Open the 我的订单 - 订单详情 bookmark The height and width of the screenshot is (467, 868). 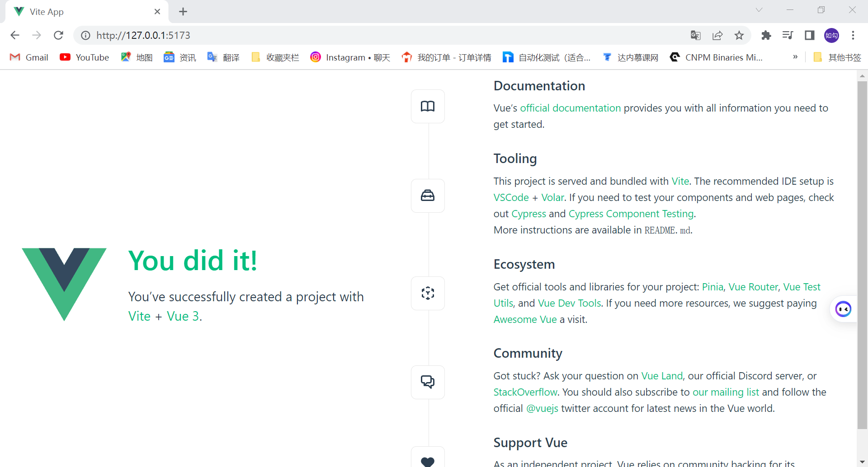pos(447,57)
